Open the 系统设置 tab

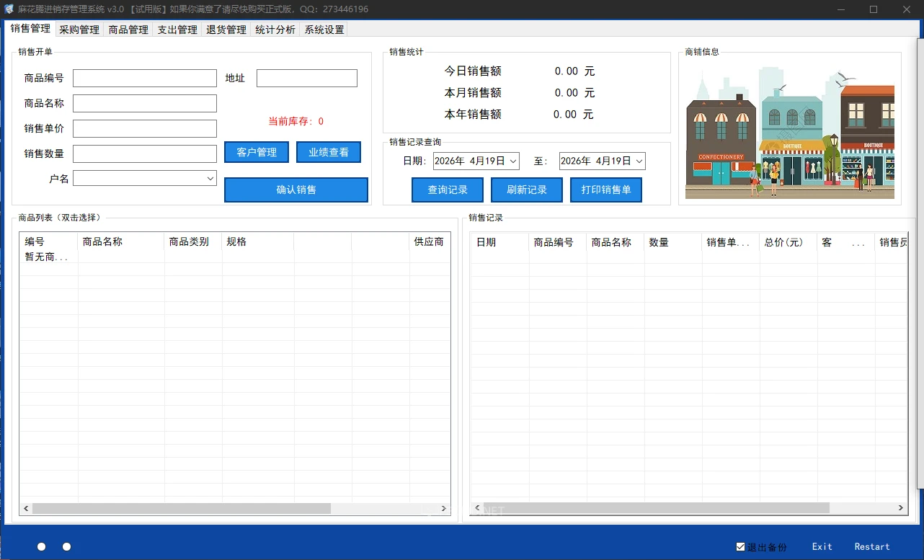(x=323, y=30)
